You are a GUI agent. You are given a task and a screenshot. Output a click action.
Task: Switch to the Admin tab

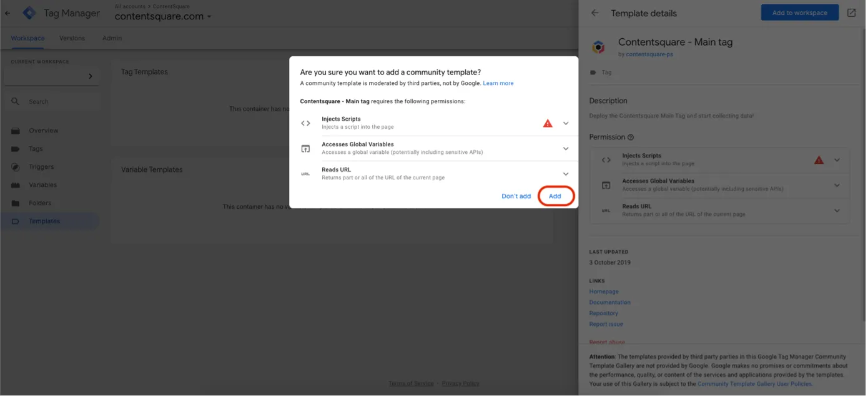click(x=112, y=38)
